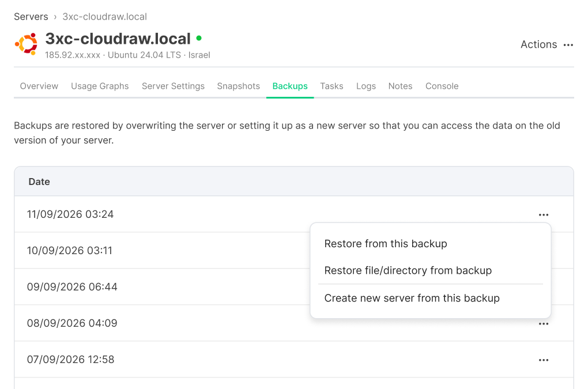Click the server IP and OS details text
This screenshot has width=588, height=389.
click(x=127, y=55)
